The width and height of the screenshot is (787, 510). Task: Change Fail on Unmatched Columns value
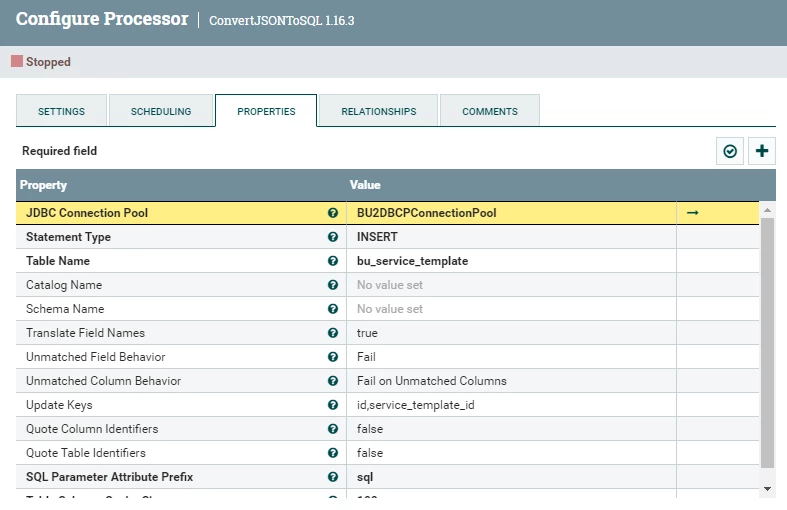click(511, 381)
